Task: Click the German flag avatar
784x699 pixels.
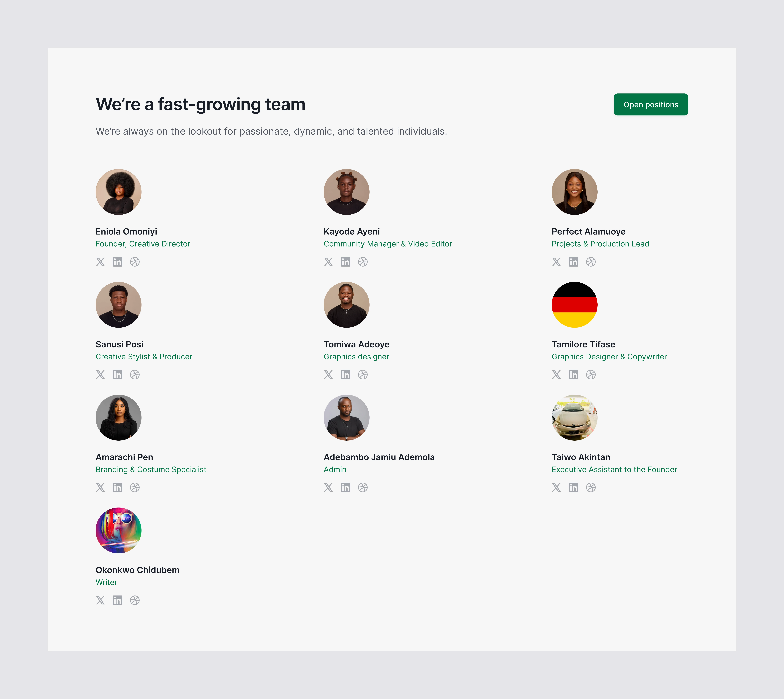Action: click(574, 305)
